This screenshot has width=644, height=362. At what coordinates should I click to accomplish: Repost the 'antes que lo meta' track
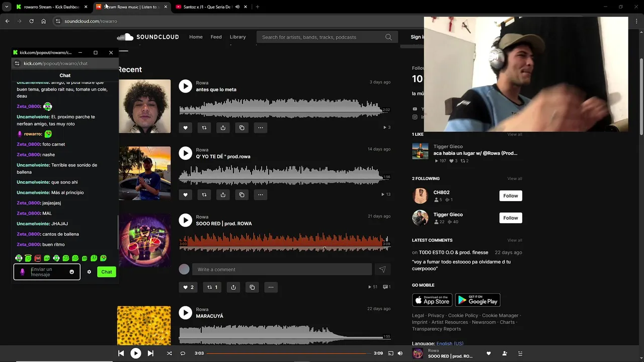tap(204, 128)
